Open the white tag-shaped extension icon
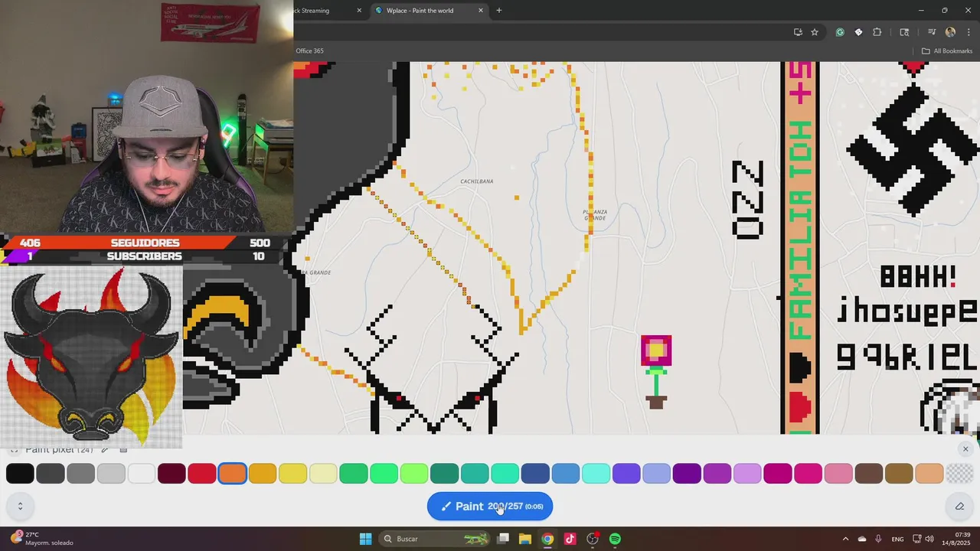The width and height of the screenshot is (980, 551). point(858,32)
